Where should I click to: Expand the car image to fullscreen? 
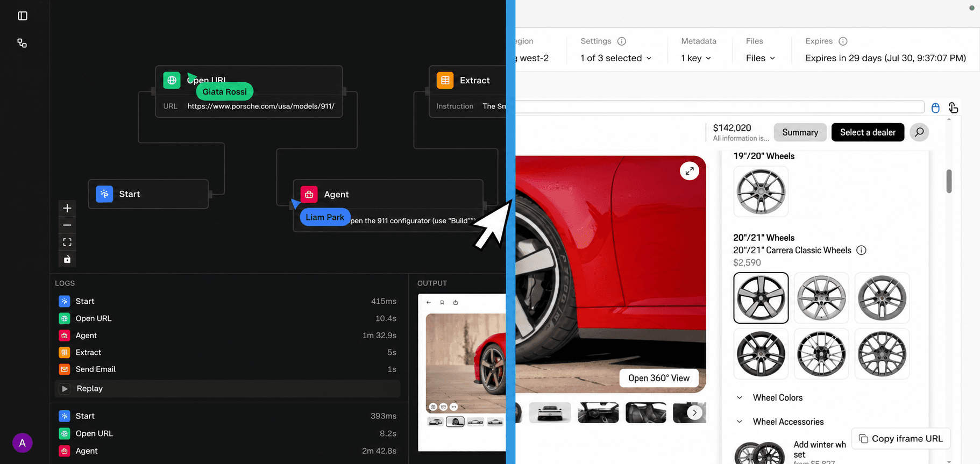pyautogui.click(x=690, y=171)
